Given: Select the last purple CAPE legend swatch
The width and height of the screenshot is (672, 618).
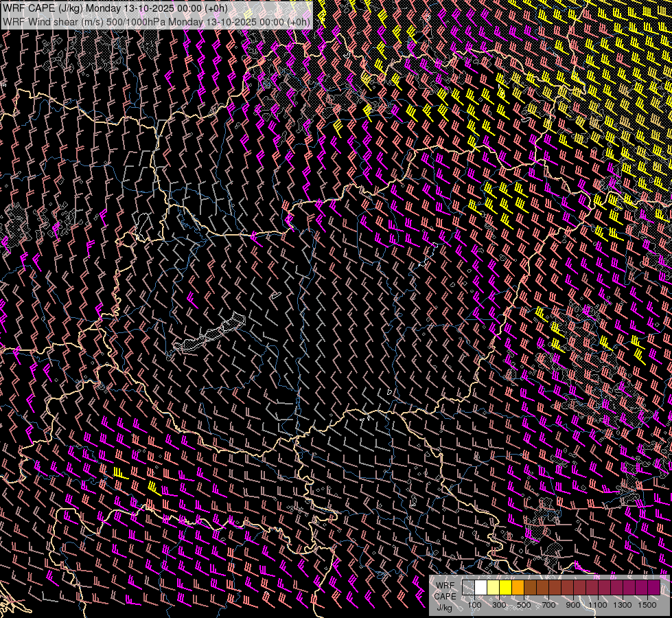Looking at the screenshot, I should pyautogui.click(x=653, y=588).
